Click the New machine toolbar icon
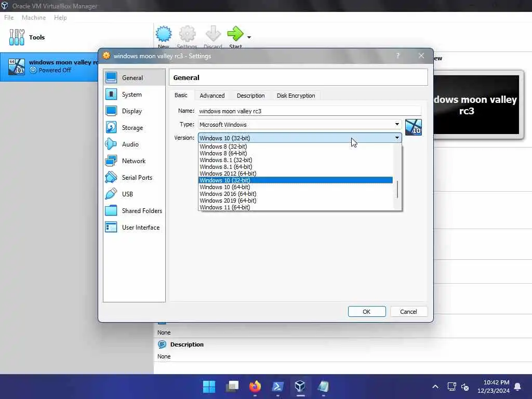This screenshot has width=532, height=399. tap(164, 34)
